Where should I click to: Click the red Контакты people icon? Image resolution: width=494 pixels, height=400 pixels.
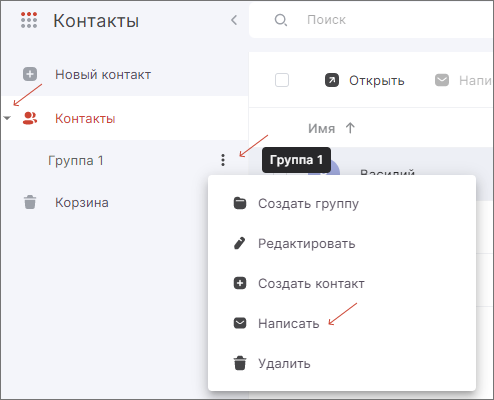(x=30, y=118)
